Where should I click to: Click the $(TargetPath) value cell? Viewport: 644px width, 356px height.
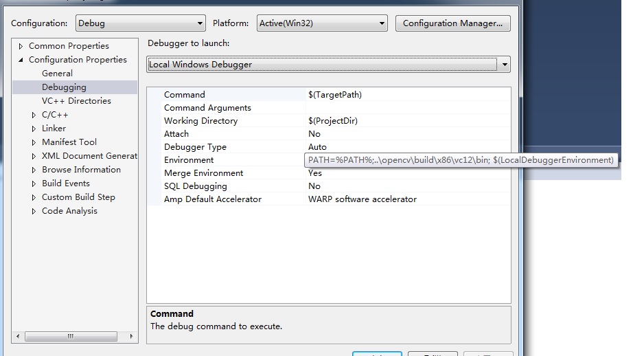coord(409,95)
